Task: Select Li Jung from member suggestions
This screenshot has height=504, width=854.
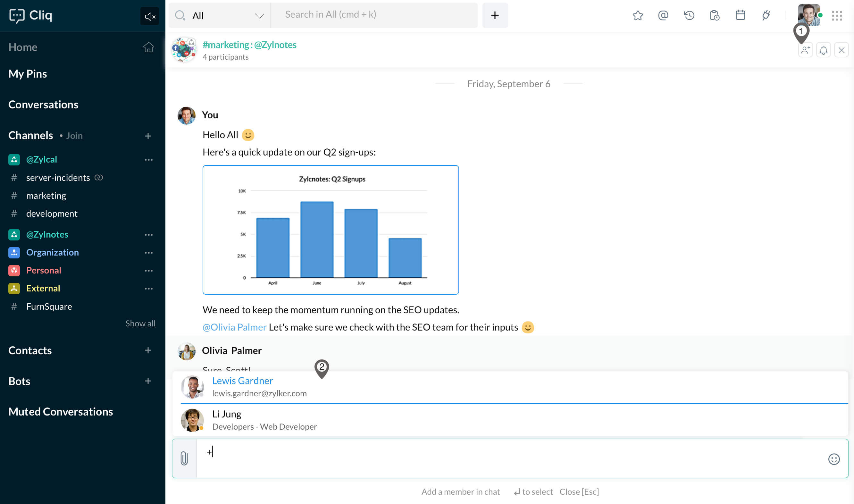Action: click(x=510, y=420)
